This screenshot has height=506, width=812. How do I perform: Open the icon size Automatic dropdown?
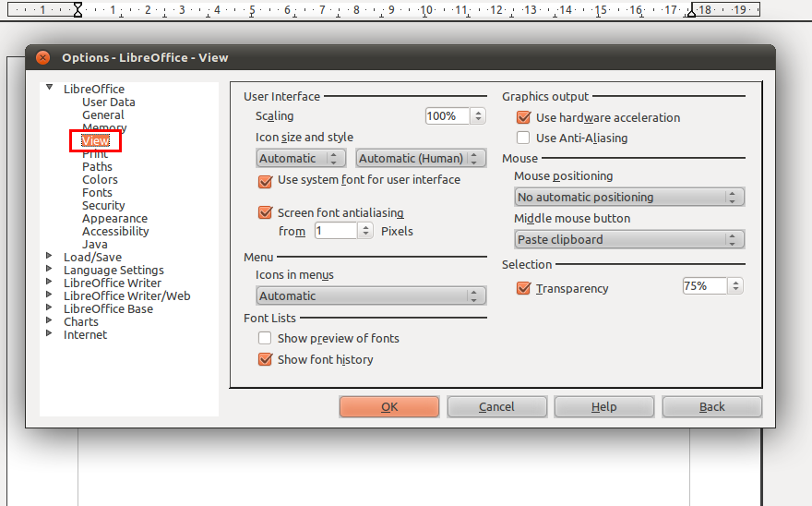click(x=301, y=158)
